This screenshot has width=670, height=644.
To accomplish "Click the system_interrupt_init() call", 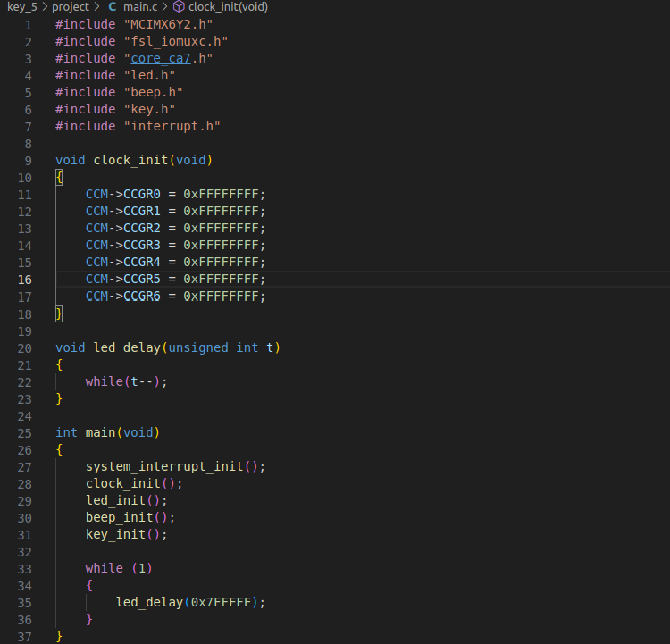I will [175, 466].
